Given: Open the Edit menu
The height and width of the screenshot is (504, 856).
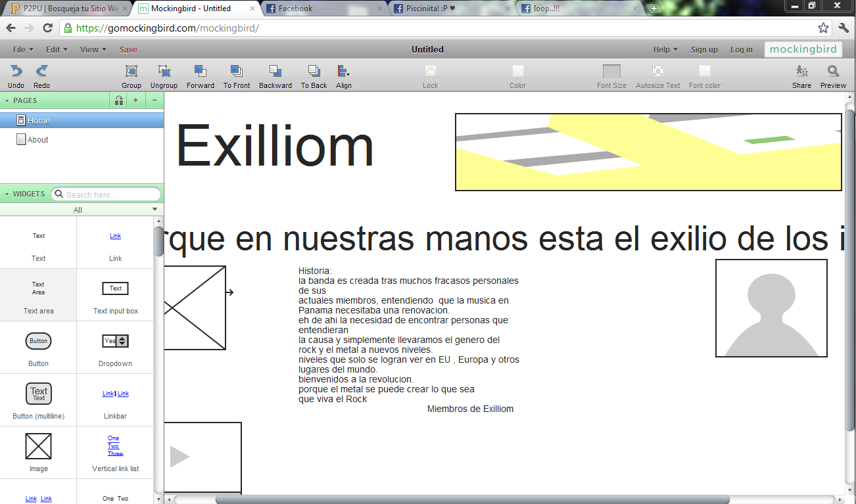Looking at the screenshot, I should click(x=57, y=49).
